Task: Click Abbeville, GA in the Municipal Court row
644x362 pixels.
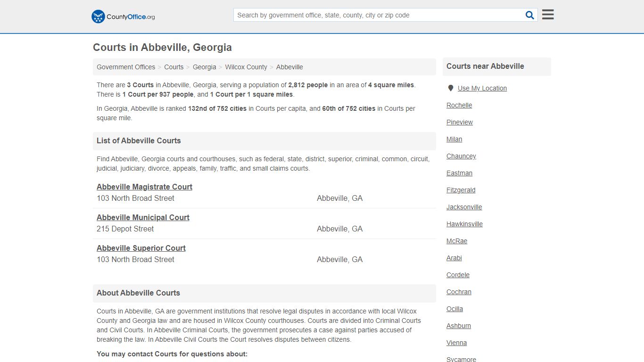Action: (x=339, y=229)
